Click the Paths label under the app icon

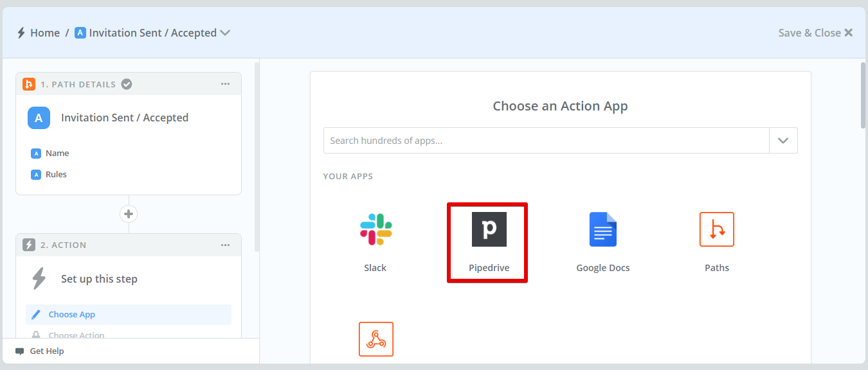pyautogui.click(x=717, y=268)
